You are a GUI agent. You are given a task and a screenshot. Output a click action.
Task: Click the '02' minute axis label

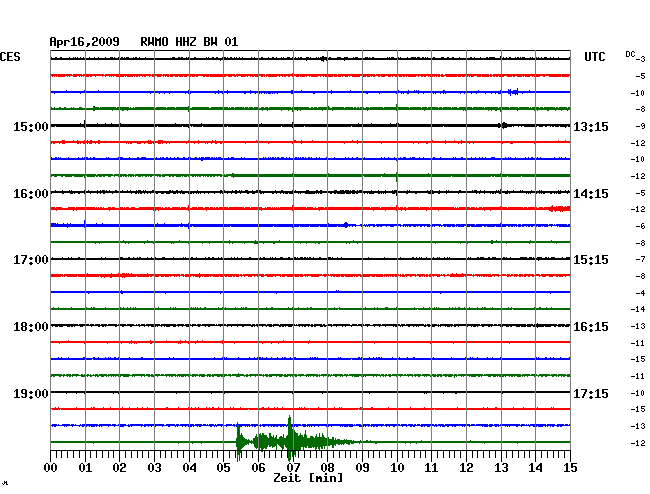pos(119,468)
